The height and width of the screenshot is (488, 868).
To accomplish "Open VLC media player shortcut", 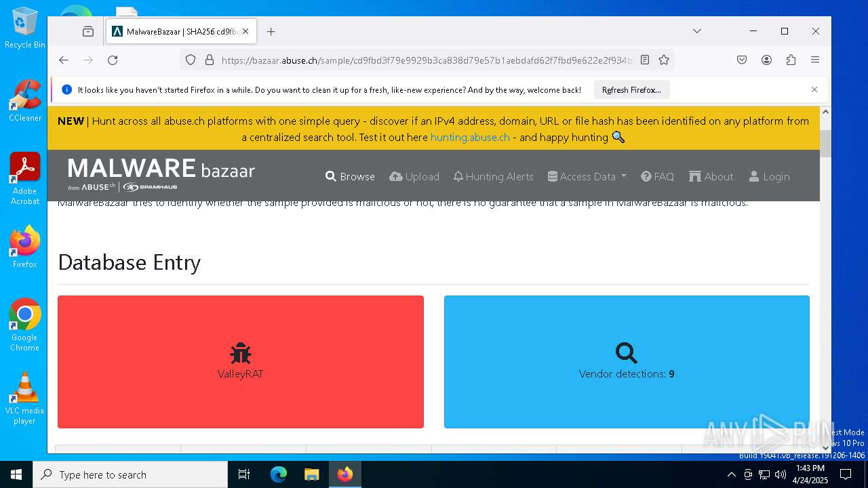I will (25, 399).
